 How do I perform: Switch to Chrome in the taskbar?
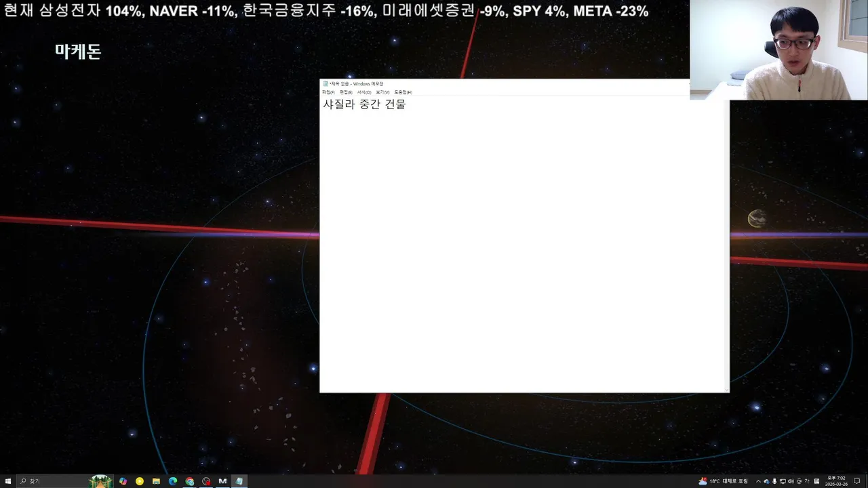(x=189, y=481)
